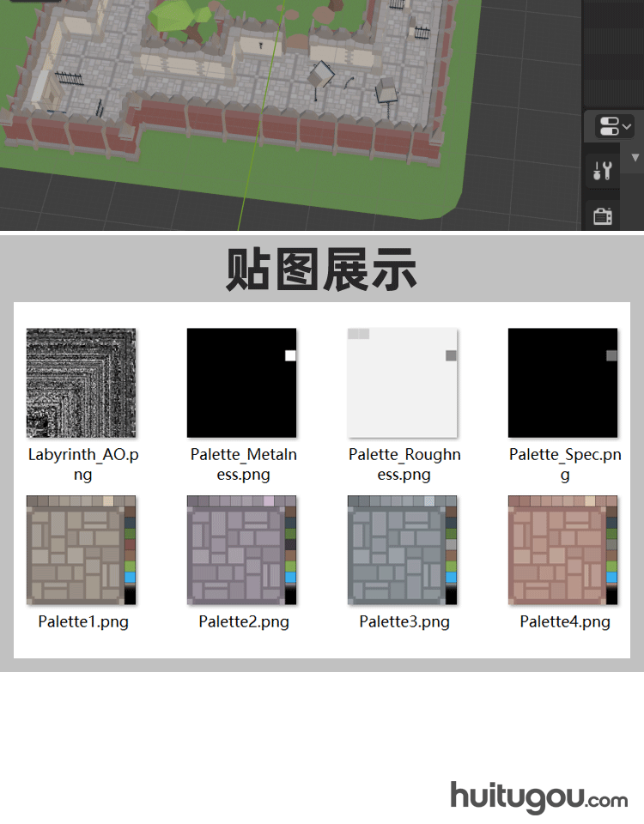Click the Palette1.png file name
Viewport: 644px width, 824px height.
[83, 622]
